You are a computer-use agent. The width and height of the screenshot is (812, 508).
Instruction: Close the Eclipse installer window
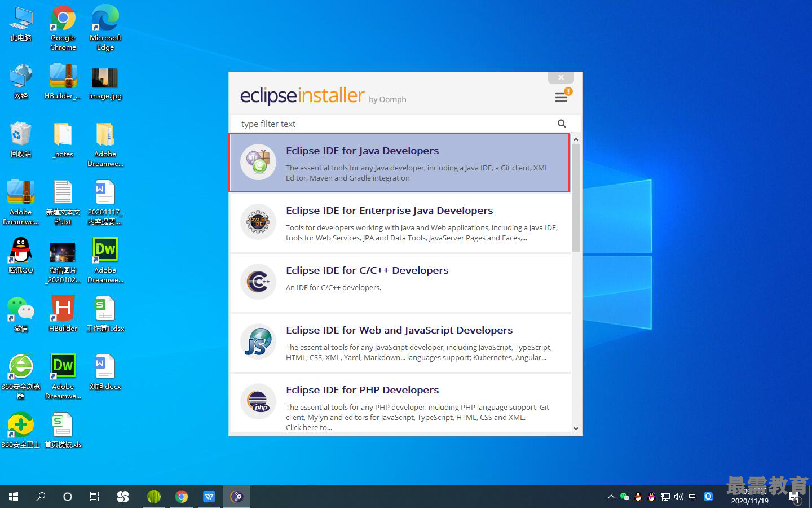coord(561,77)
